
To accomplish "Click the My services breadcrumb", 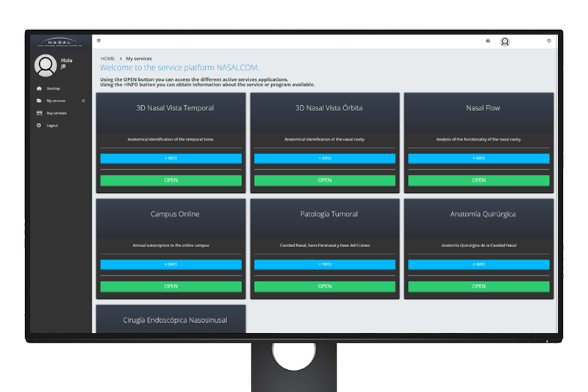I will [139, 59].
